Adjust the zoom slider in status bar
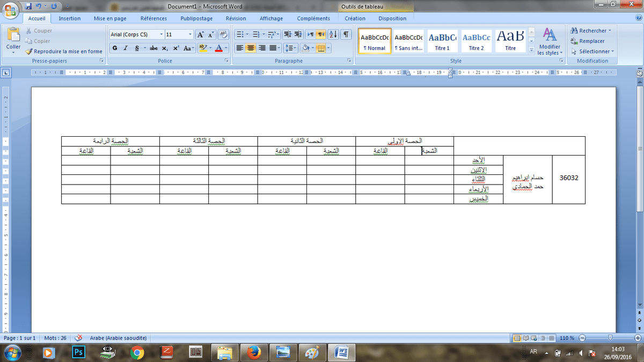The width and height of the screenshot is (644, 362). click(610, 338)
